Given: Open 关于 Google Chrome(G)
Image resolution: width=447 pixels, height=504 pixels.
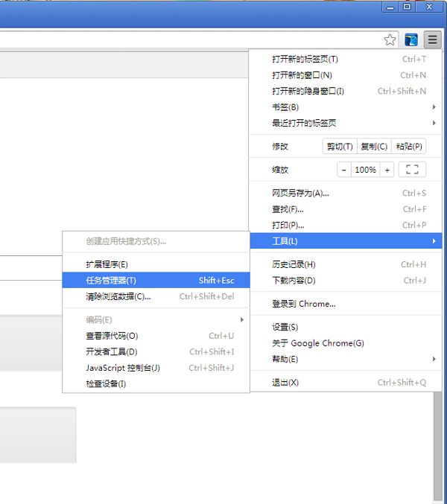Looking at the screenshot, I should point(346,343).
